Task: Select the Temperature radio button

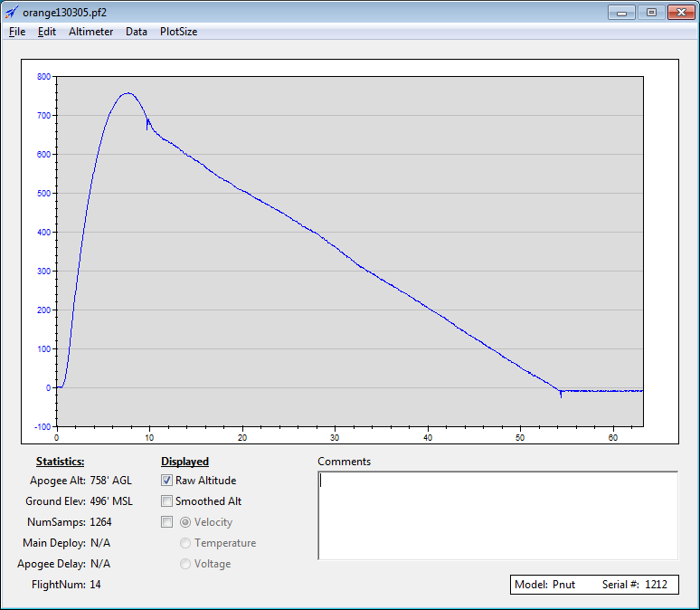Action: click(185, 543)
